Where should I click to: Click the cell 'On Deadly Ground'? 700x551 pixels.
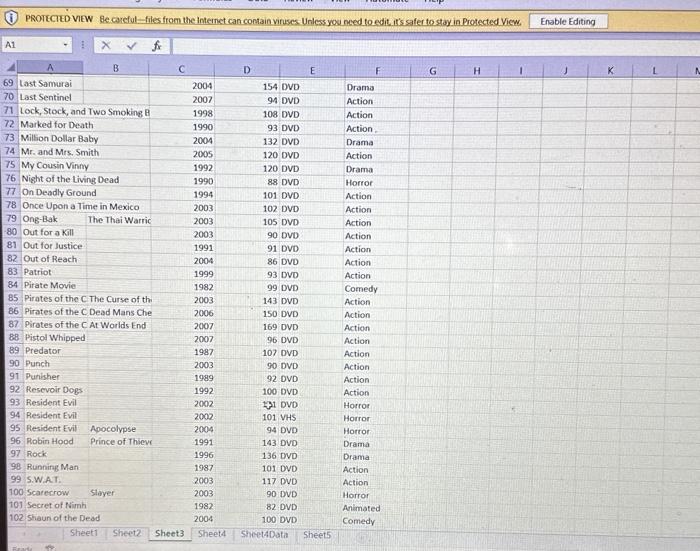point(59,193)
